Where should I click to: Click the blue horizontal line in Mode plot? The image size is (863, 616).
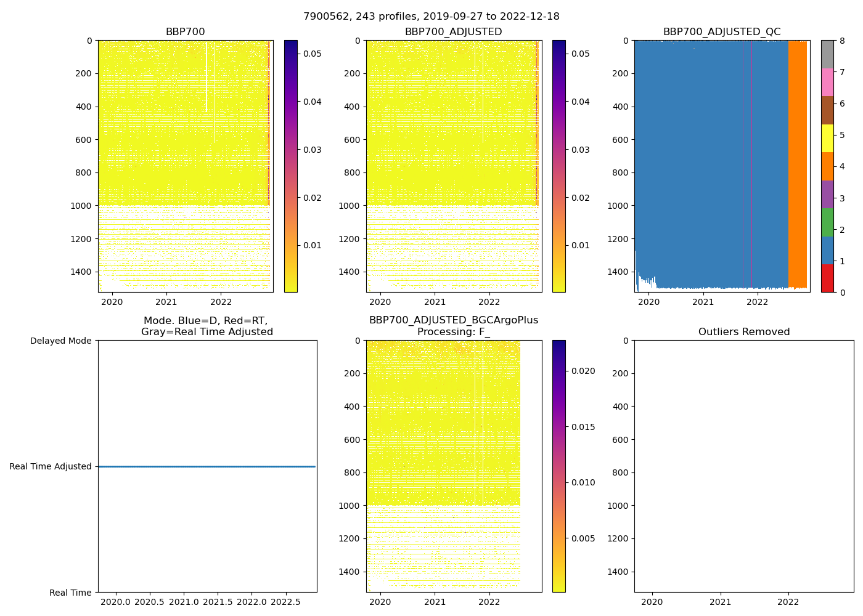click(x=207, y=467)
